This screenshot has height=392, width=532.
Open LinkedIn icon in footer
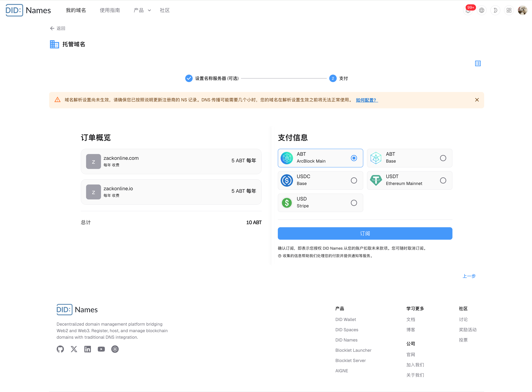[x=87, y=349]
